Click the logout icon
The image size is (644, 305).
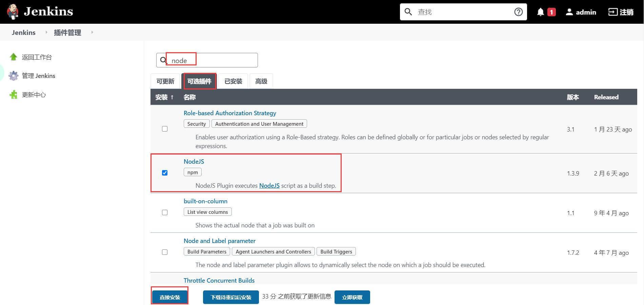pos(613,12)
